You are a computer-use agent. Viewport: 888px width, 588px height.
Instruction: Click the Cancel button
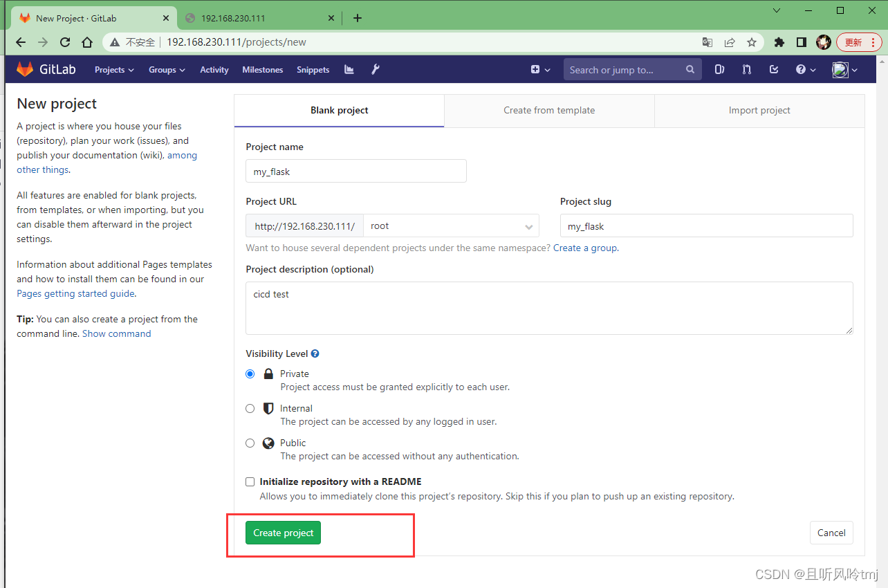831,533
